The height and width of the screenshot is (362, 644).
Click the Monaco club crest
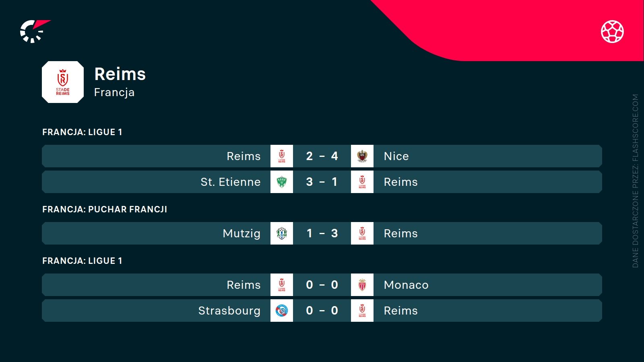pyautogui.click(x=362, y=285)
